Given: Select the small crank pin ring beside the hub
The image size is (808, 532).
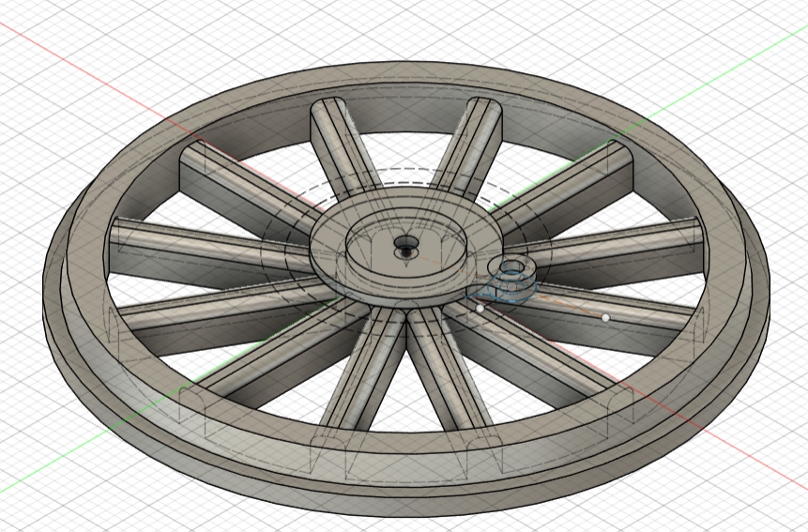Looking at the screenshot, I should pos(513,273).
